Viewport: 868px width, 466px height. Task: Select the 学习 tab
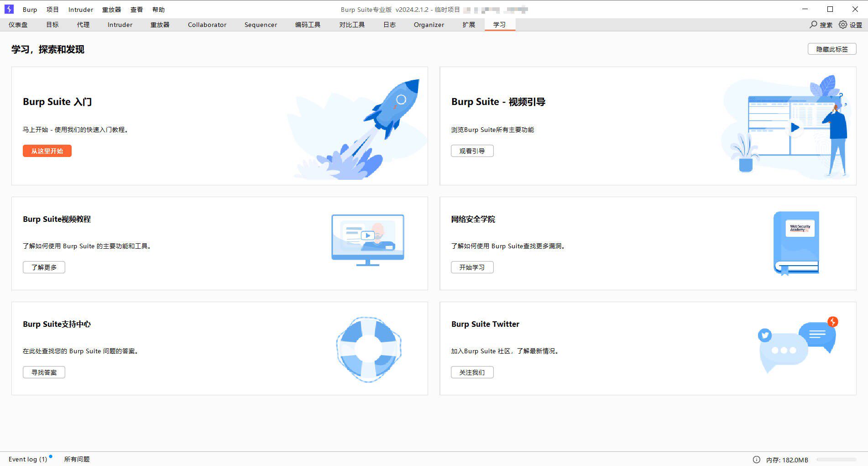point(500,25)
